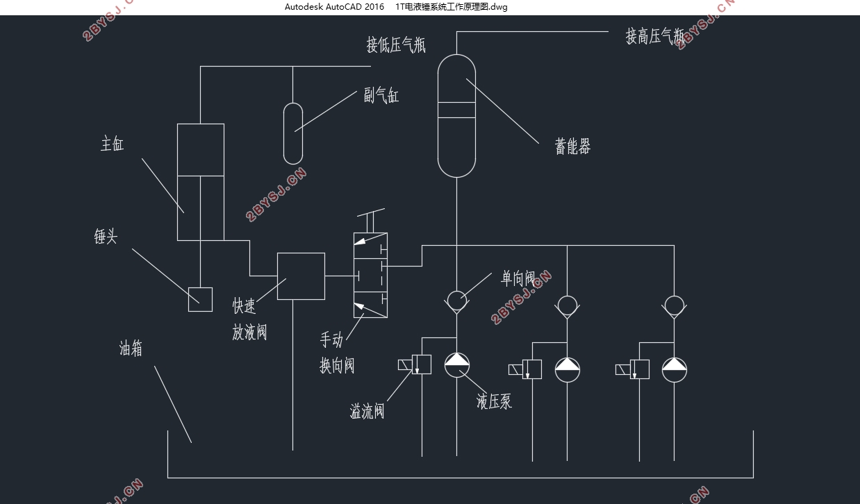Select the 液压泵 label text
Screen dimensions: 860x504
494,401
